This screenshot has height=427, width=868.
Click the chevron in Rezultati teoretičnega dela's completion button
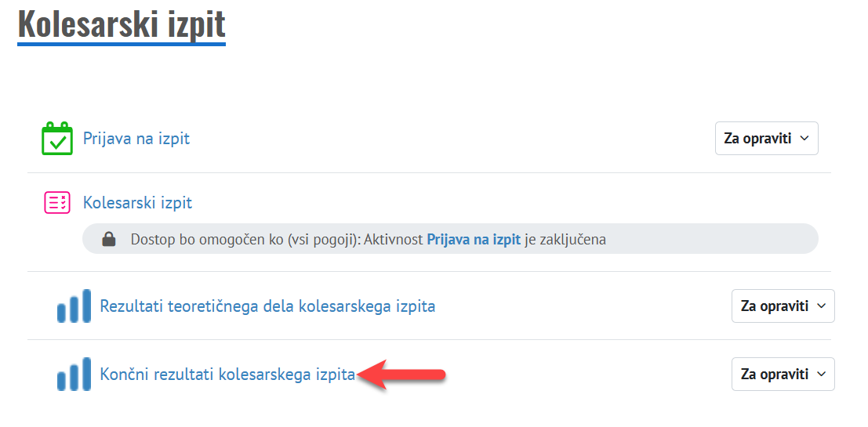[x=821, y=306]
